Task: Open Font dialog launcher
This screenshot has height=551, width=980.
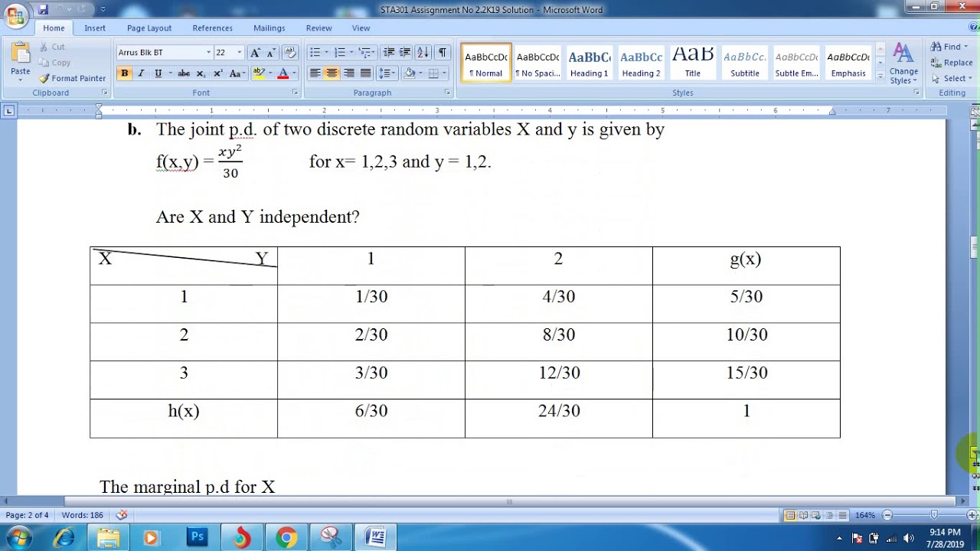Action: [x=296, y=93]
